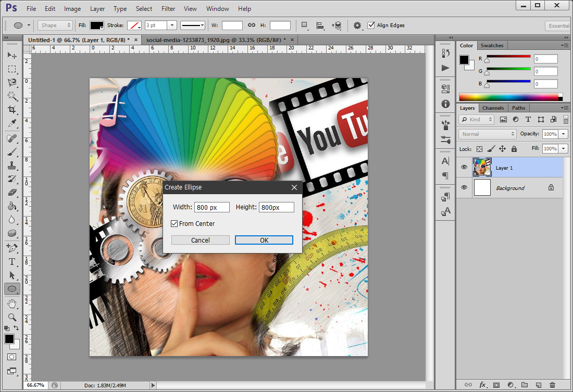Expand the layer Opacity dropdown arrow

(564, 134)
